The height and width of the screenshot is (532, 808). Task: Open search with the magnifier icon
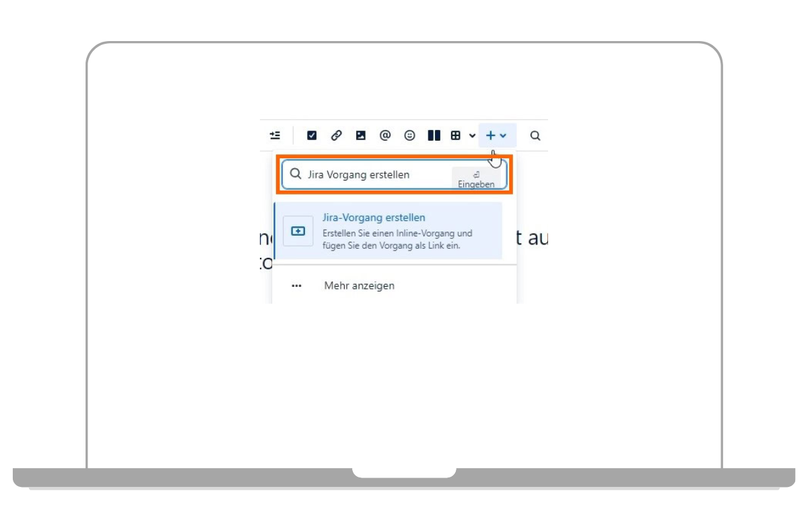(535, 135)
